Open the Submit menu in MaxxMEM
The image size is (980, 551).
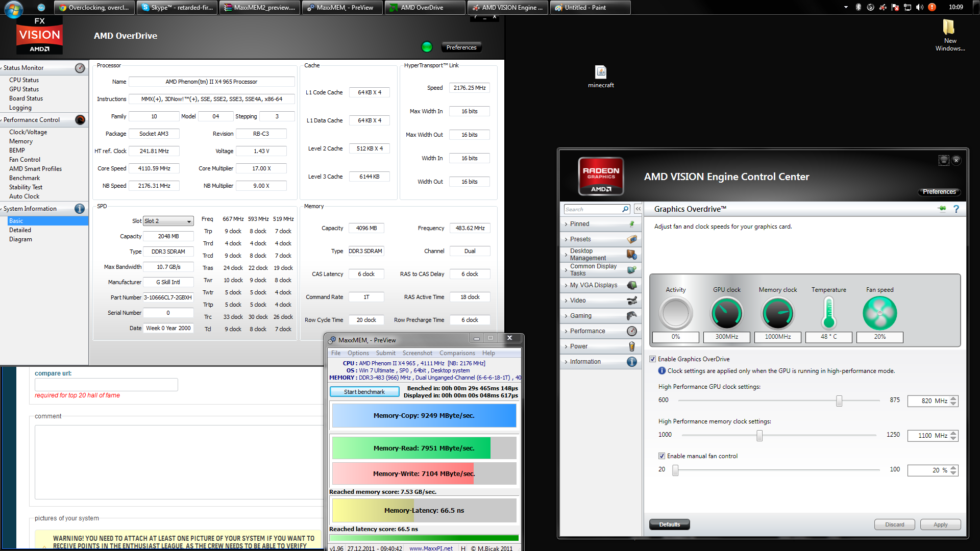(x=385, y=353)
